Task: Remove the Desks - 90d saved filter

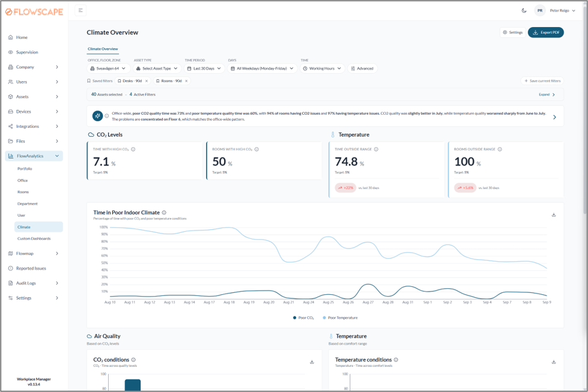Action: click(147, 81)
